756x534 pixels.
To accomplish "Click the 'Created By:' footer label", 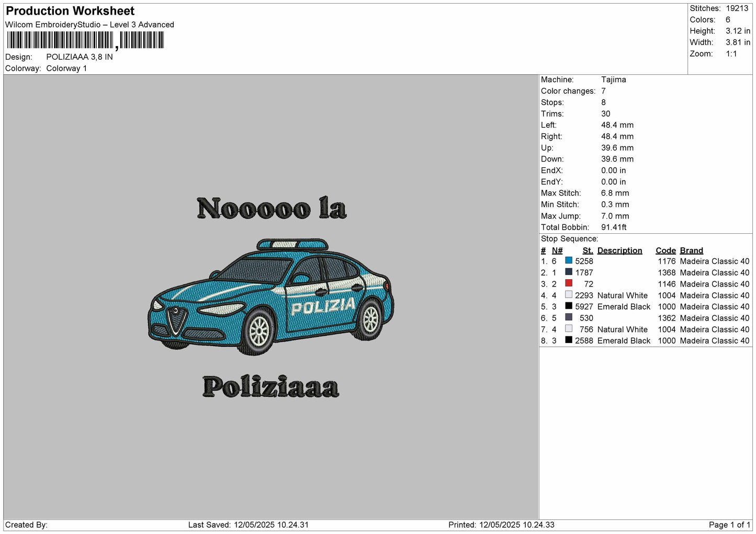I will pyautogui.click(x=26, y=525).
